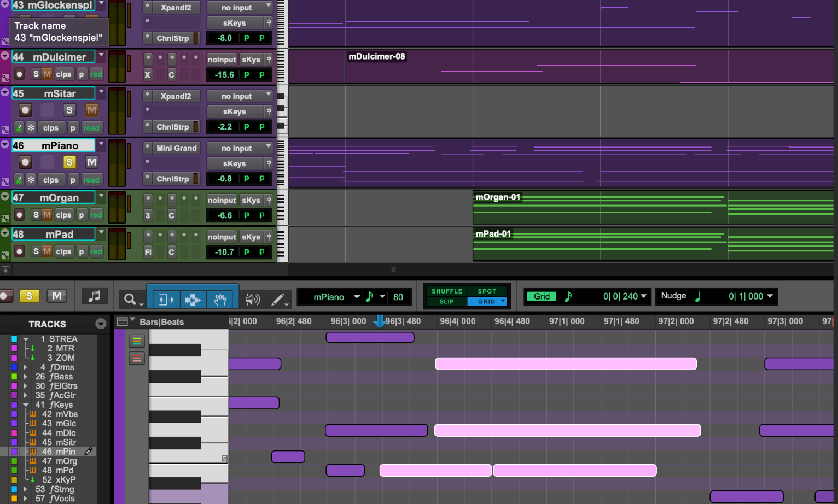Select the Trim tool in MIDI editor
The image size is (838, 504).
point(166,299)
